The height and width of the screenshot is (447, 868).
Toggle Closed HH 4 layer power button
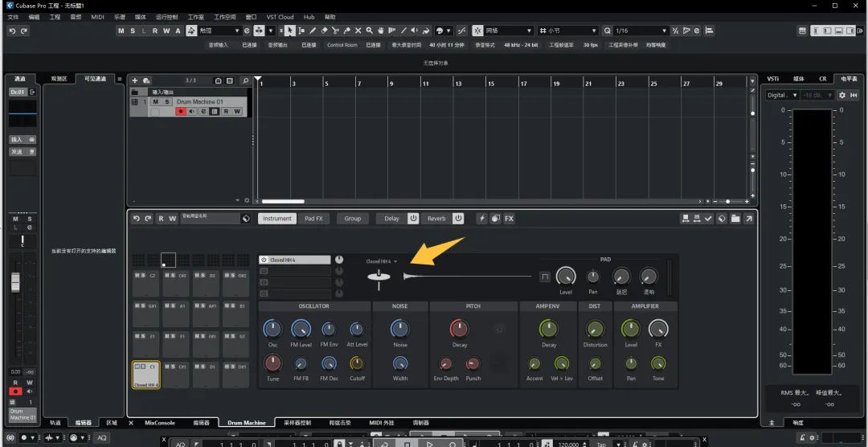point(264,260)
